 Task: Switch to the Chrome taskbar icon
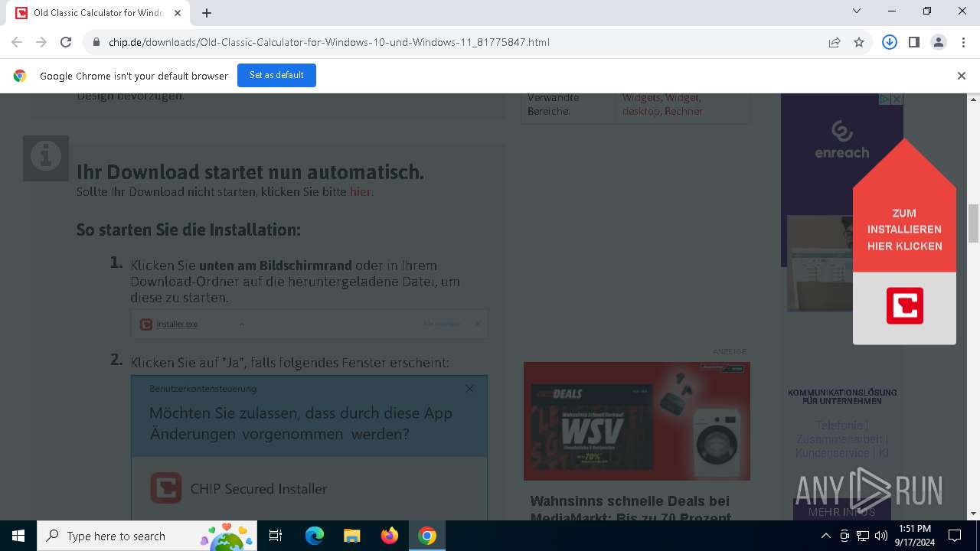tap(427, 536)
